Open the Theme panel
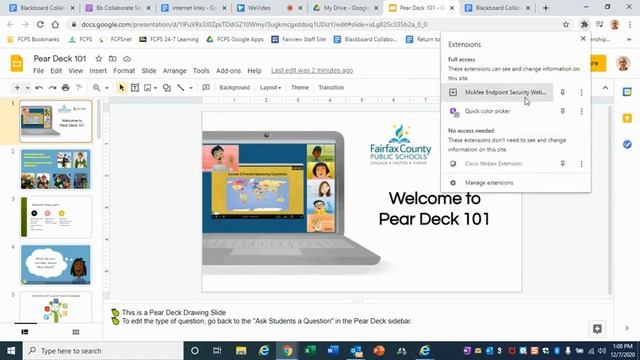This screenshot has height=360, width=640. coord(300,88)
